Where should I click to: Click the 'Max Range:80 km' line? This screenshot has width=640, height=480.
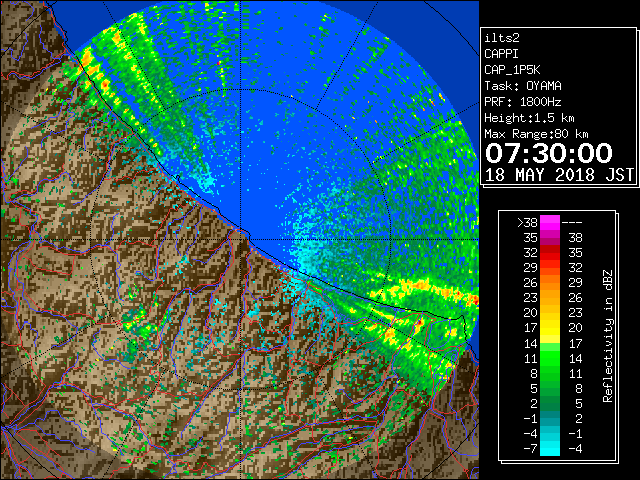point(536,134)
